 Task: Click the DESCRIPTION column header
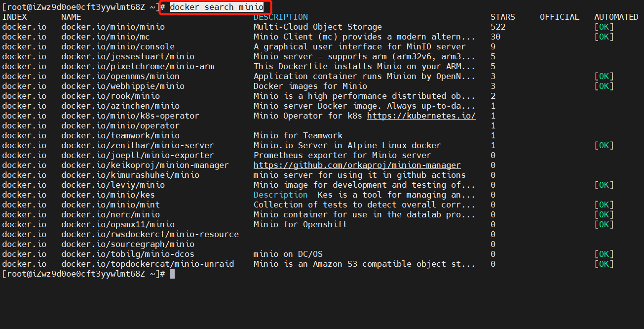pyautogui.click(x=281, y=17)
